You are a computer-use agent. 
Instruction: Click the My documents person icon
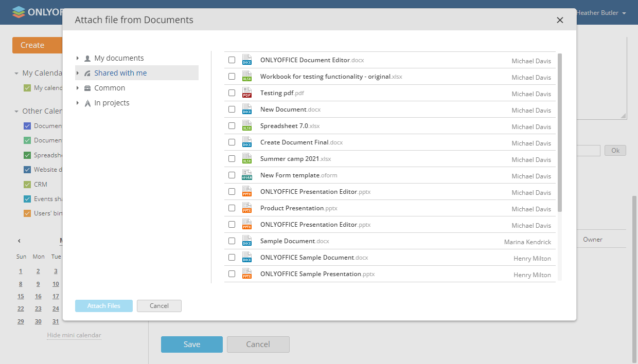tap(87, 59)
